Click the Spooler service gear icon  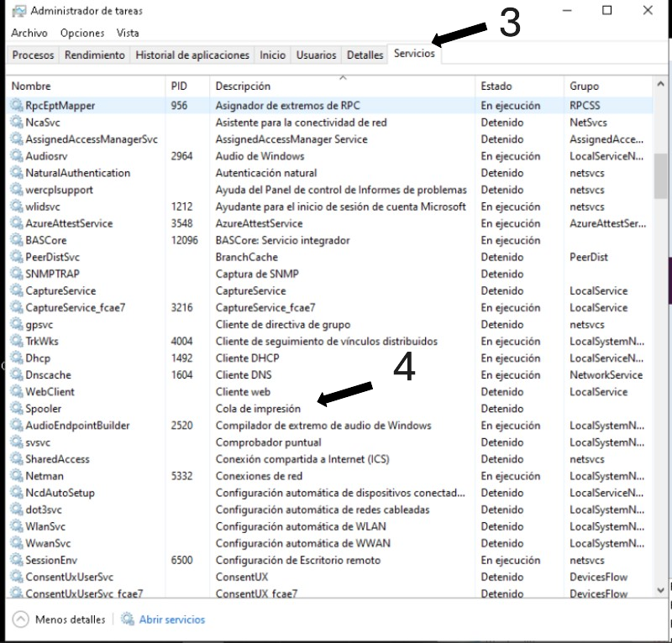click(x=16, y=409)
